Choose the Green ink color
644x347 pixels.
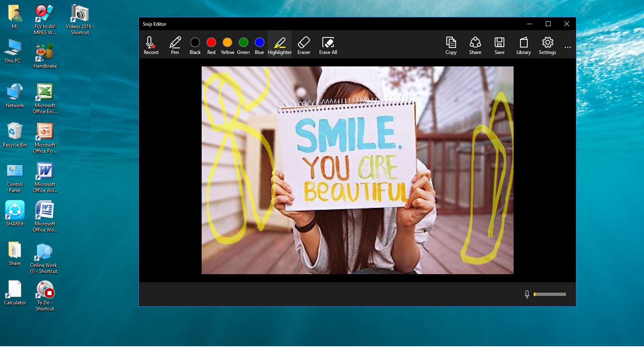click(244, 45)
